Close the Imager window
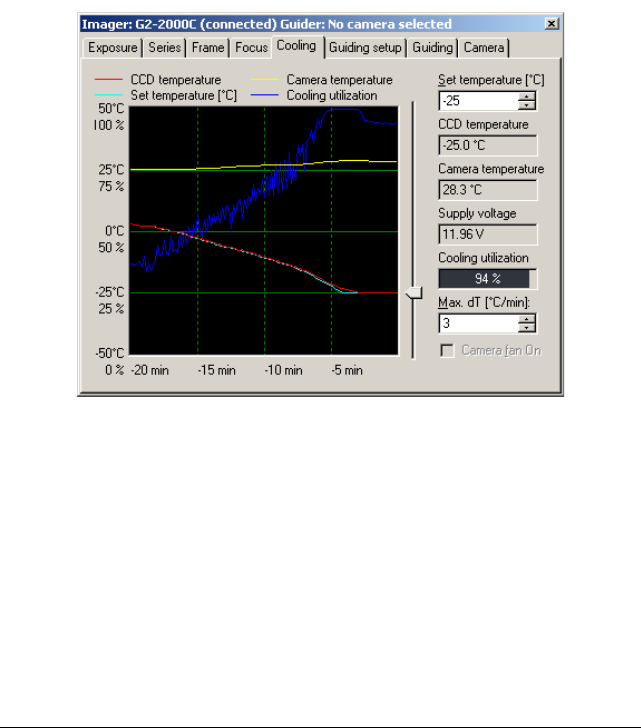 [x=551, y=24]
